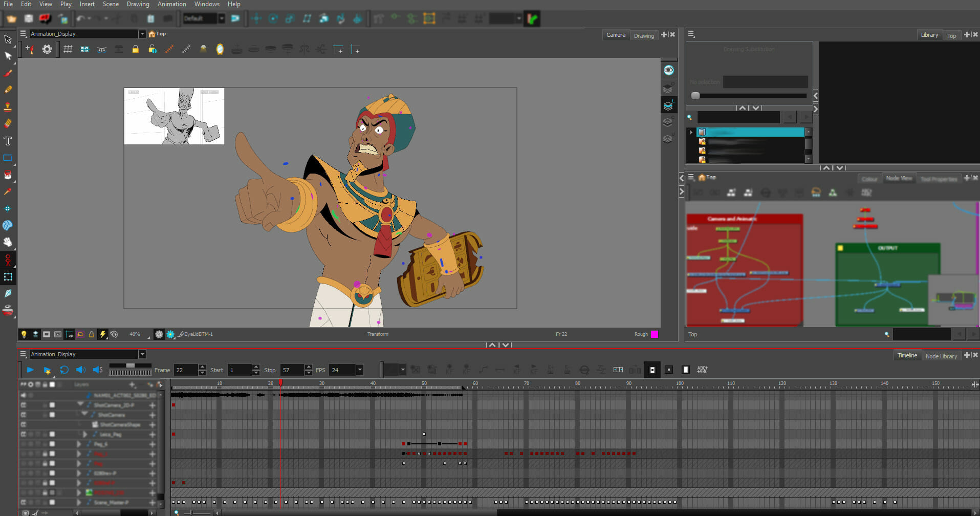The image size is (980, 516).
Task: Expand the ShotCamera_2D-P layer arrow
Action: tap(81, 404)
